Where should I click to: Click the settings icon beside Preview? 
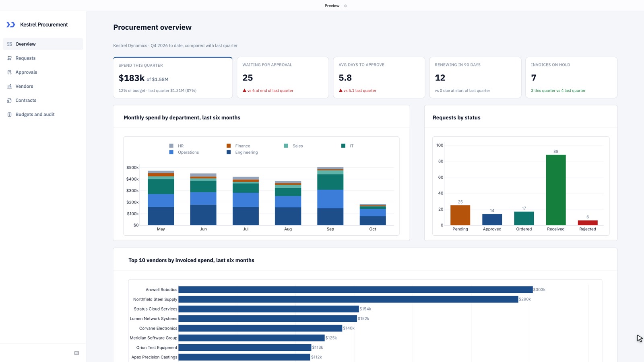coord(345,6)
